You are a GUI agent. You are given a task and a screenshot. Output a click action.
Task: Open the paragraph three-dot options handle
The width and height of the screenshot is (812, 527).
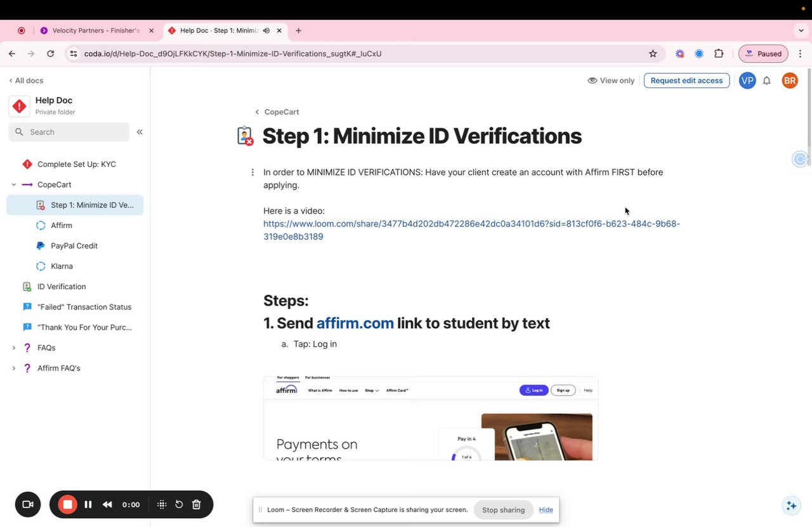point(252,172)
